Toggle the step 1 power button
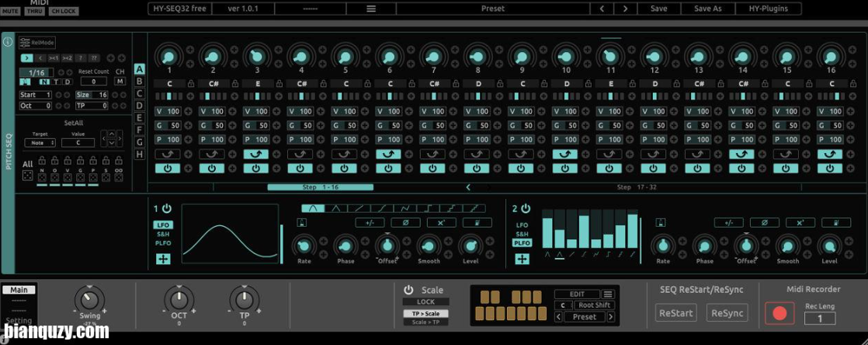 coord(168,169)
